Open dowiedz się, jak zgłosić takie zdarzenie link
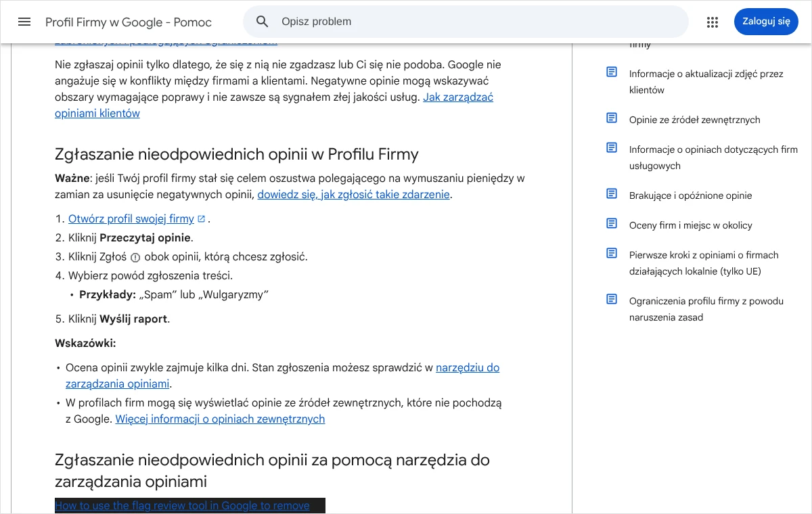812x514 pixels. pyautogui.click(x=353, y=195)
